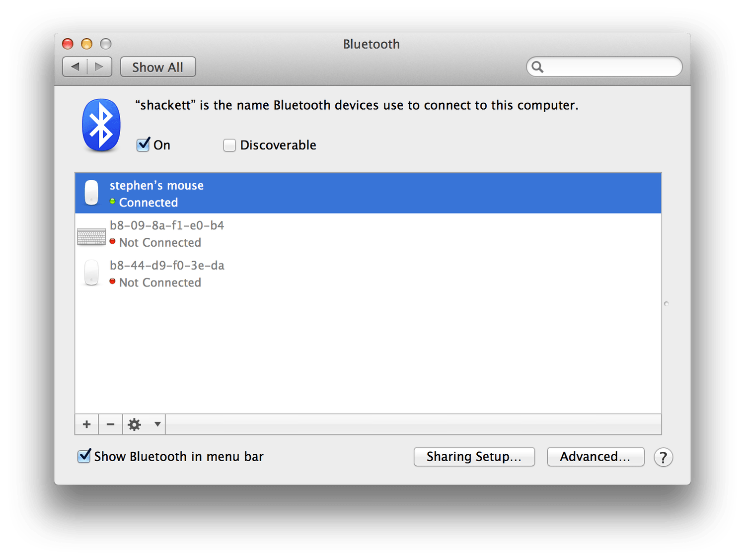Select keyboard device b8-09-8a-f1-e0-b4
Viewport: 745px width, 560px height.
[368, 234]
